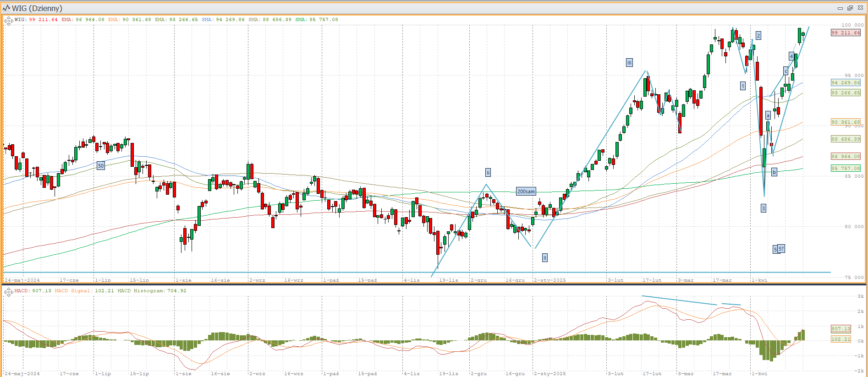Close the WIG (Dzienny) chart window

click(x=860, y=8)
